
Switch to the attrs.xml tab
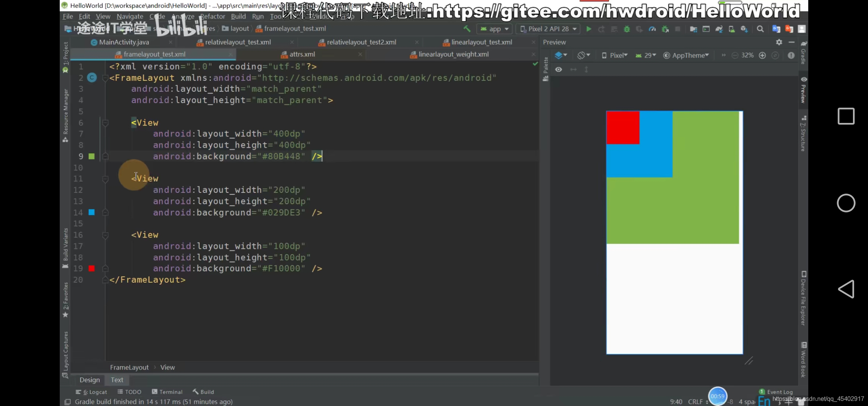coord(302,54)
